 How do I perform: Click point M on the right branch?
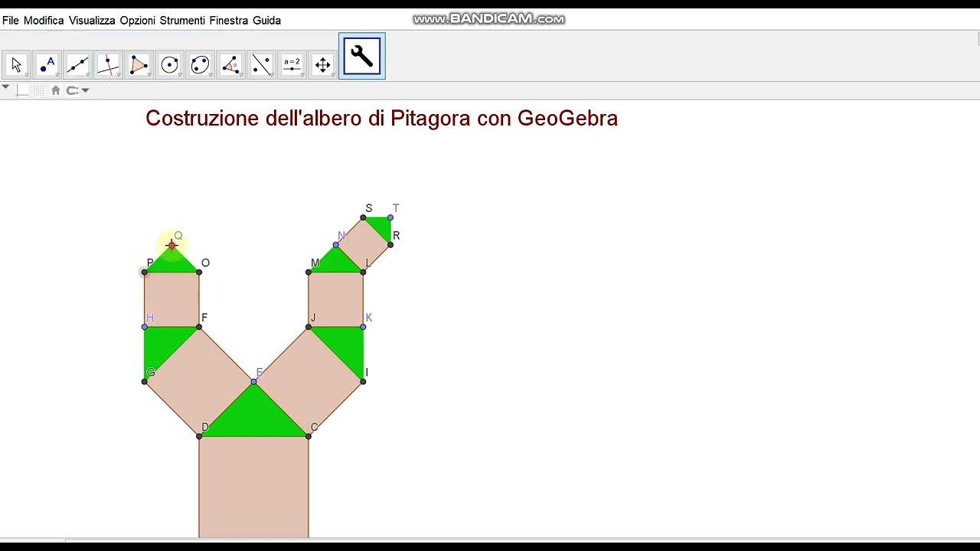point(309,272)
